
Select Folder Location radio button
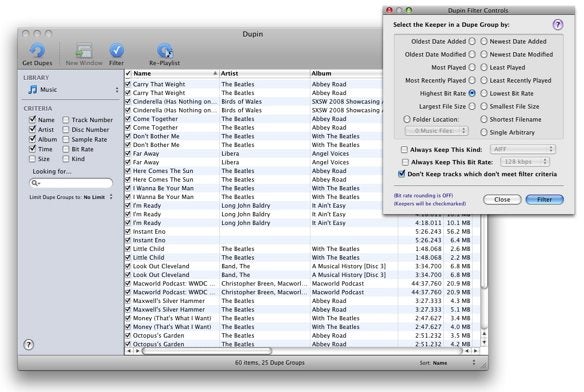pyautogui.click(x=407, y=119)
